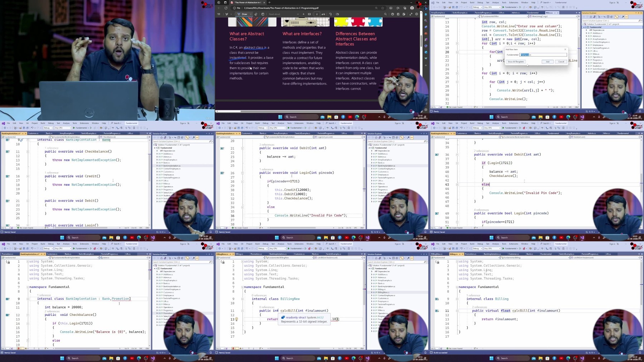This screenshot has width=644, height=362.
Task: Add the PDF page to favorites with the star
Action: tap(383, 8)
